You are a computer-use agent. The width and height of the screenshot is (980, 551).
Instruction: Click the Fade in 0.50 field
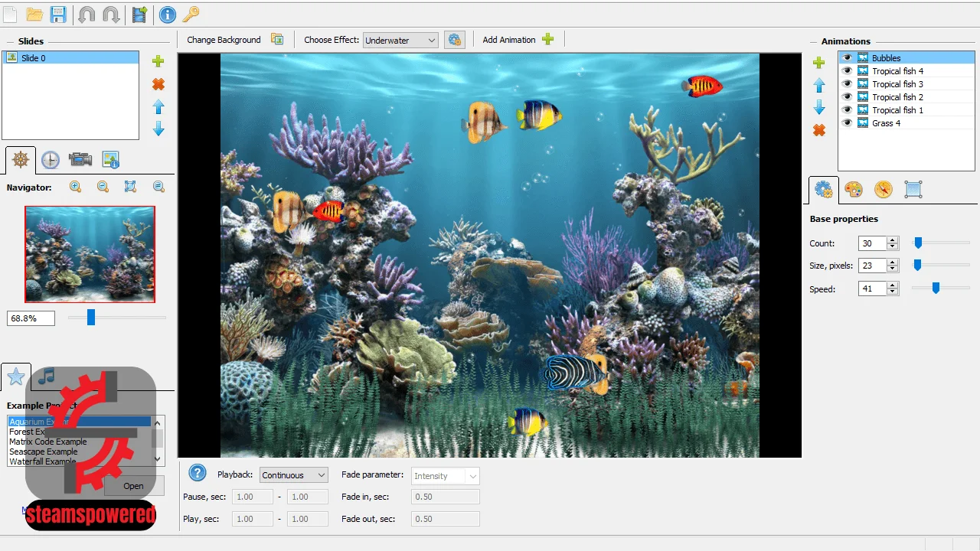(x=446, y=497)
